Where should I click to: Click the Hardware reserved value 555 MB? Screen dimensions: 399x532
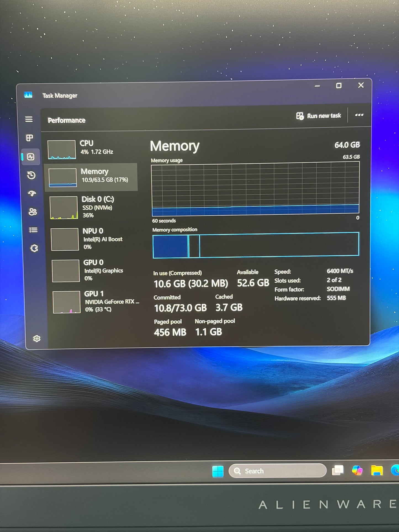(336, 298)
